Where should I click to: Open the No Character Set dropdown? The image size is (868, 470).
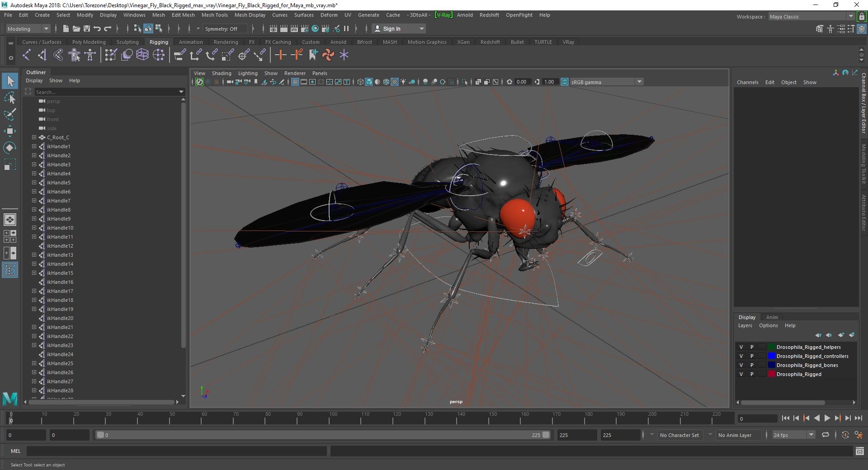click(x=679, y=435)
